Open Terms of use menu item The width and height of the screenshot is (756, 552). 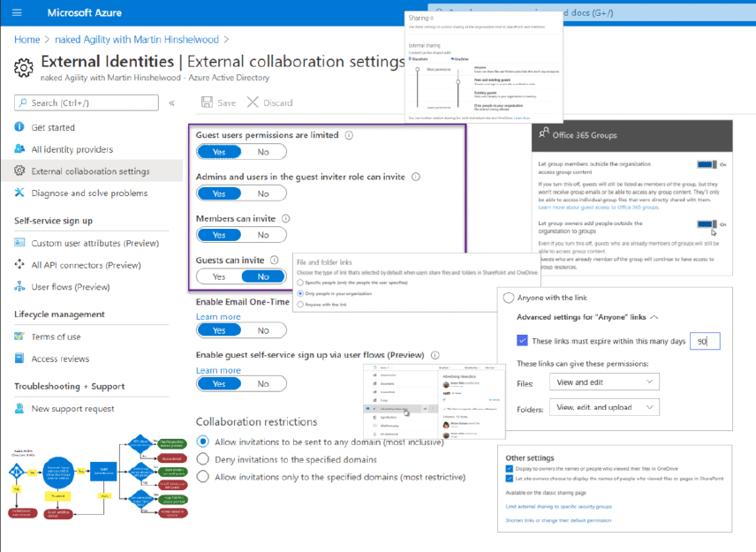pos(56,337)
